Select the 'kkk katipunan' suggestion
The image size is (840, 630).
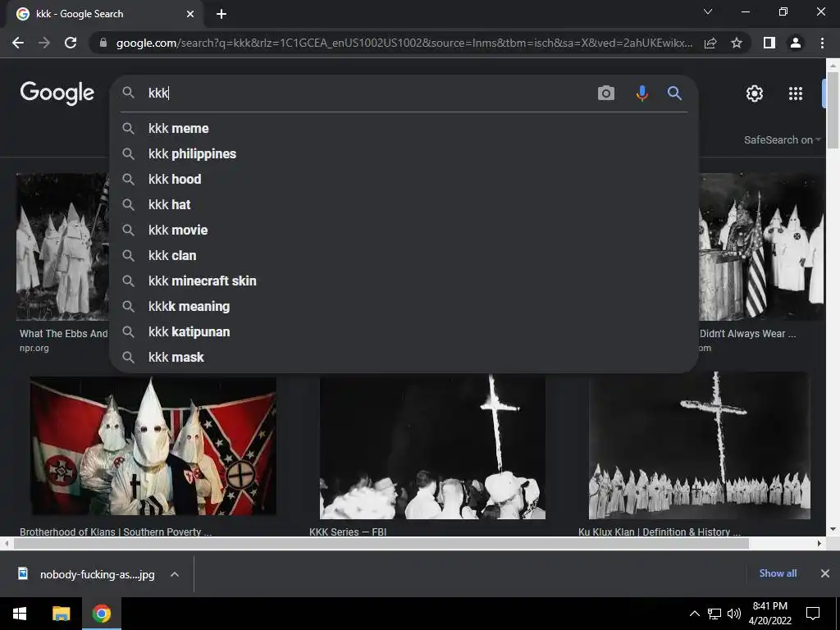tap(404, 331)
